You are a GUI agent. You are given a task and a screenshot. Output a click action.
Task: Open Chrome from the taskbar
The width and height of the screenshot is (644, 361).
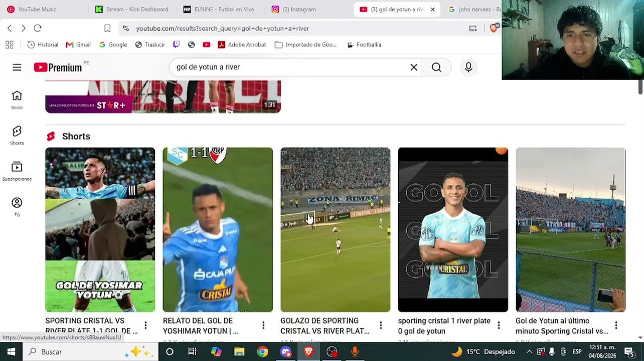click(x=262, y=352)
